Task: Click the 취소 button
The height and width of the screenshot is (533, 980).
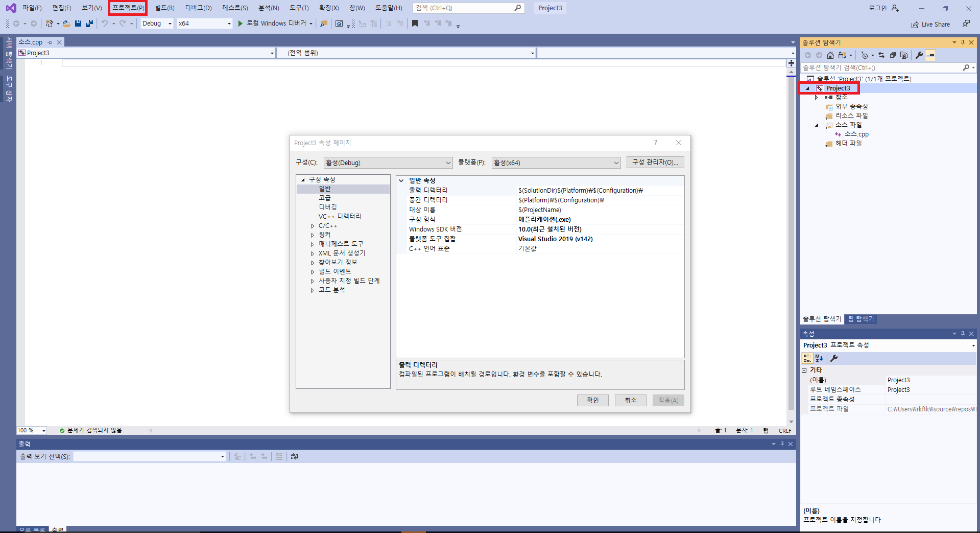Action: [x=630, y=400]
